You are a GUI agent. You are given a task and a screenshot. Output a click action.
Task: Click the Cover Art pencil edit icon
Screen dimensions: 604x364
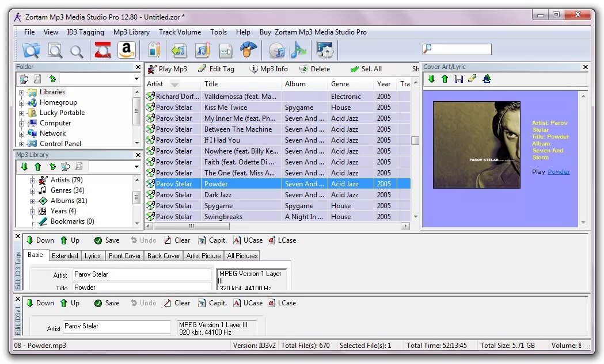(x=472, y=79)
